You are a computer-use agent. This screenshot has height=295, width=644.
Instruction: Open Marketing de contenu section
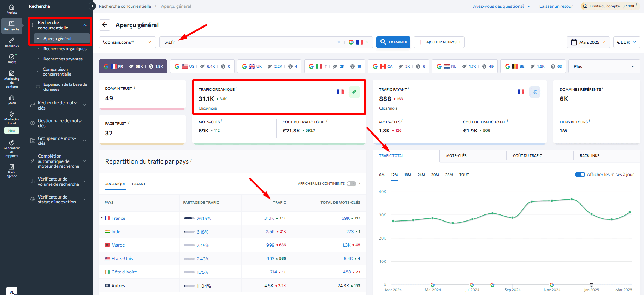pyautogui.click(x=12, y=79)
